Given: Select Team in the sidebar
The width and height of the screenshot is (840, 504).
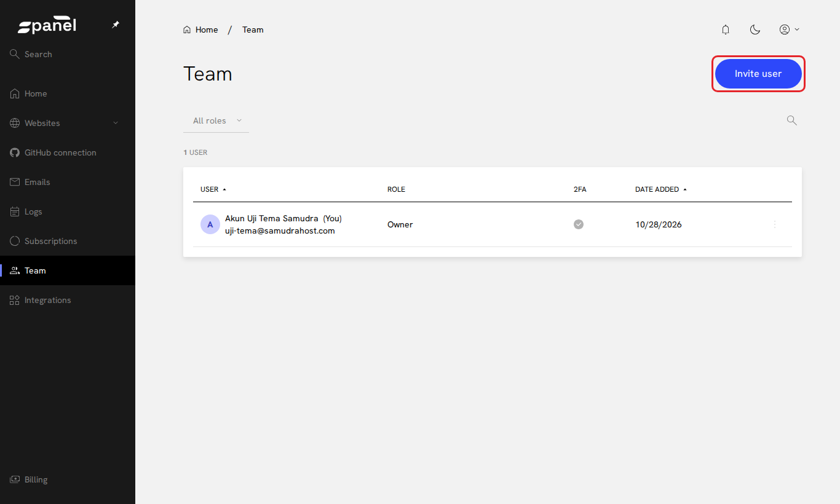Looking at the screenshot, I should pyautogui.click(x=68, y=270).
